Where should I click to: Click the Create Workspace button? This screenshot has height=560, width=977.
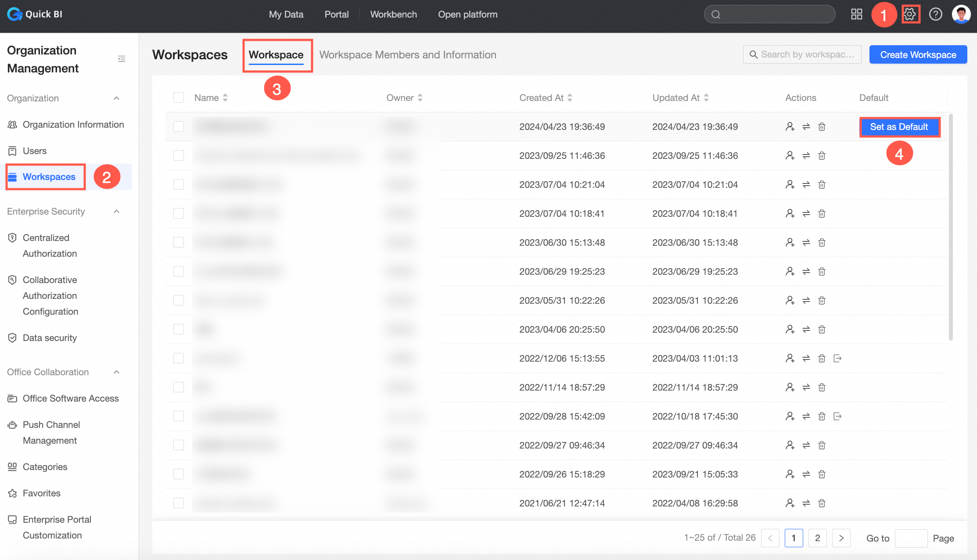tap(918, 55)
